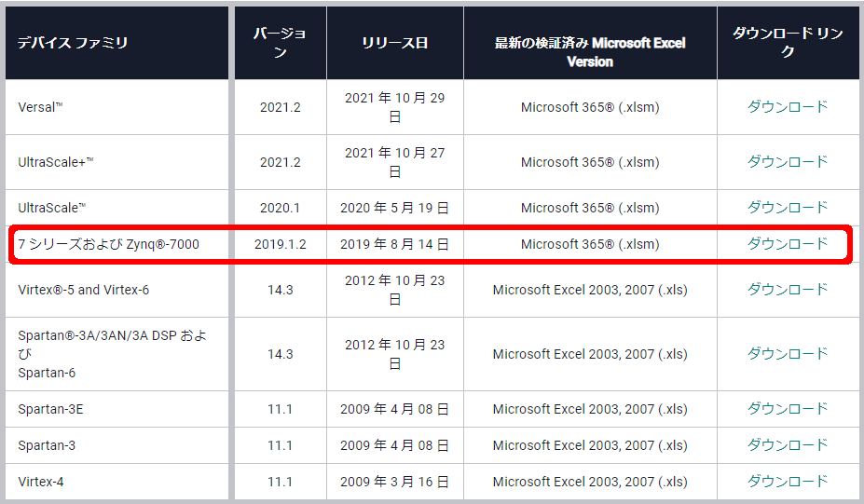Select the 2021 年 10 月 29 日 date cell
Viewport: 864px width, 504px height.
point(394,107)
